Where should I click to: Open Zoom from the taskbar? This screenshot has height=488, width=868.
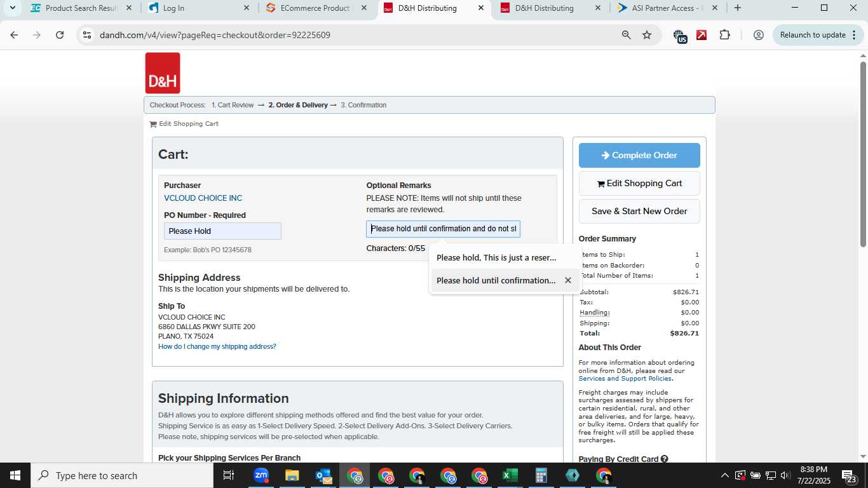[x=261, y=475]
